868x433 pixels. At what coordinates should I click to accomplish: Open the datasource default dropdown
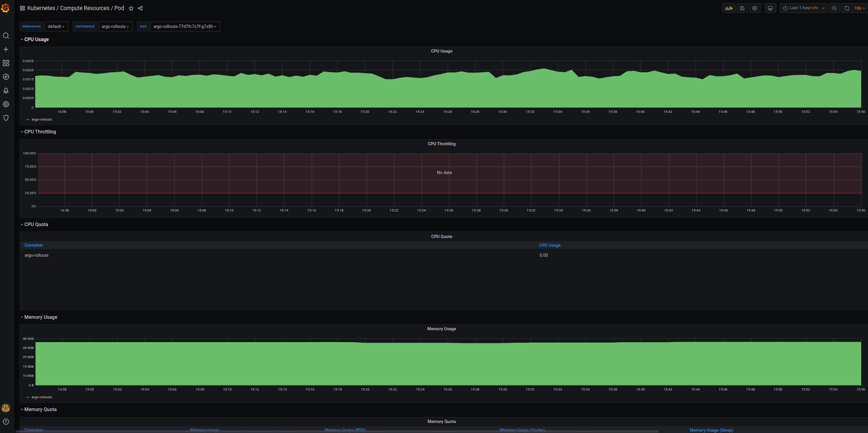(56, 26)
